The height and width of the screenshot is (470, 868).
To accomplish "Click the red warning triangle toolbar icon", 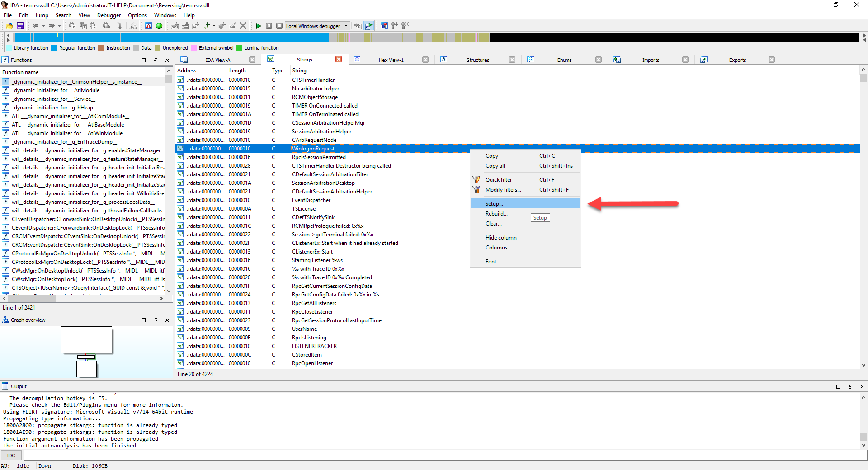I will click(x=148, y=26).
